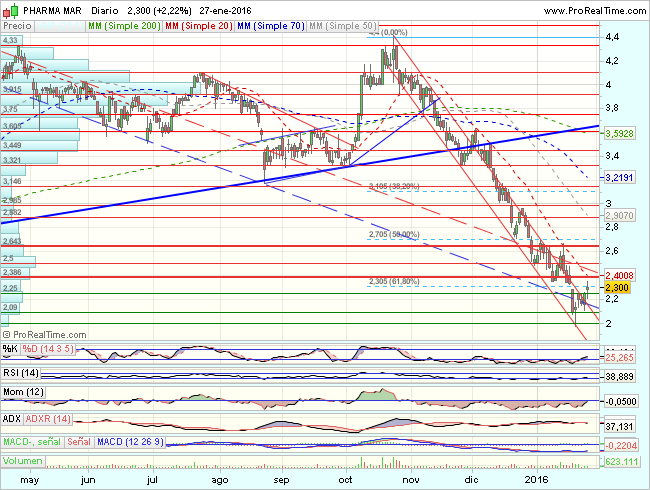Click the 2,305 (61,80%) Fibonacci label
The height and width of the screenshot is (490, 650).
(x=394, y=281)
